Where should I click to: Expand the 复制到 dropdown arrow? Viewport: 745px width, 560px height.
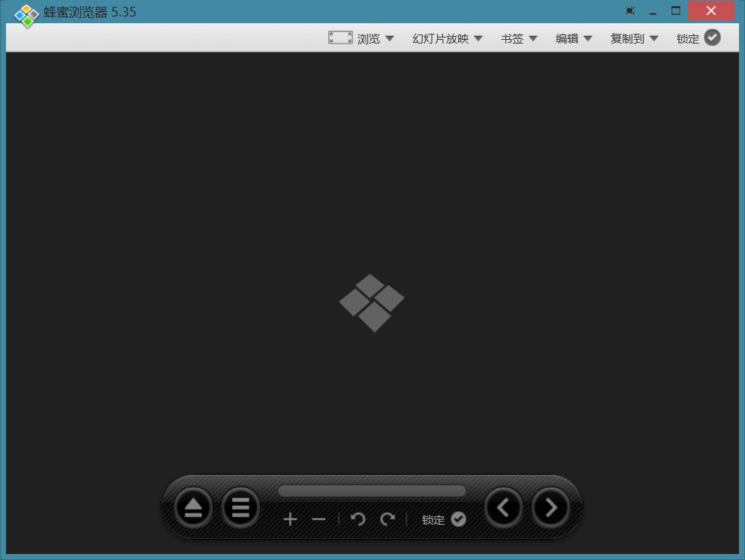click(x=654, y=38)
